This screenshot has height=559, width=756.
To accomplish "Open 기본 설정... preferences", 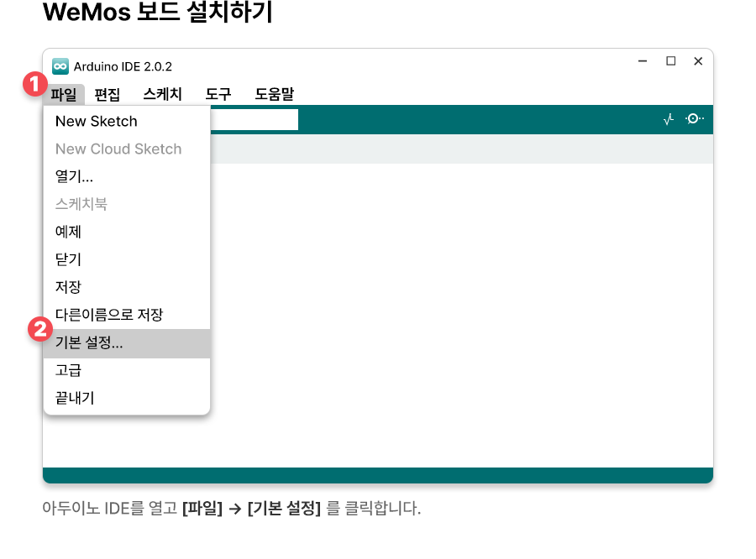I will tap(89, 343).
